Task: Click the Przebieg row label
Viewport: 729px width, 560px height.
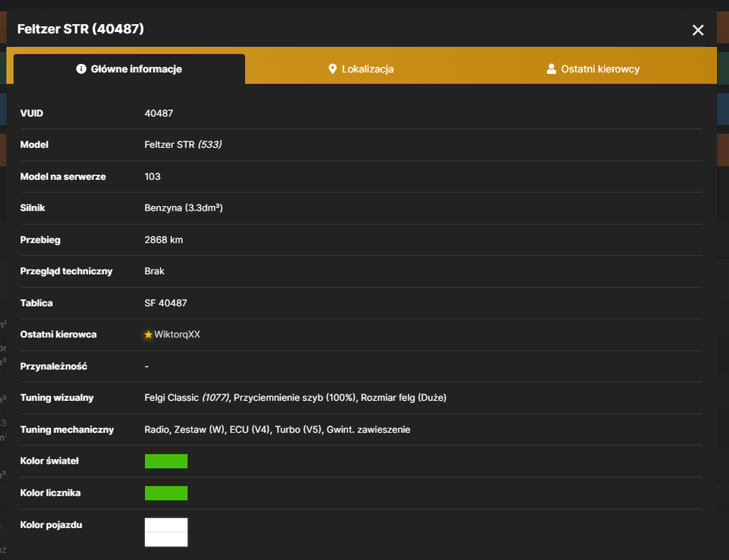Action: click(x=40, y=240)
